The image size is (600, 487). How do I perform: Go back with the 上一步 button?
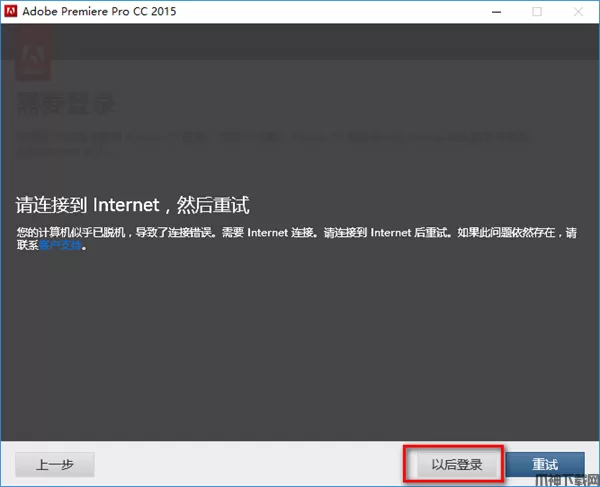(55, 464)
